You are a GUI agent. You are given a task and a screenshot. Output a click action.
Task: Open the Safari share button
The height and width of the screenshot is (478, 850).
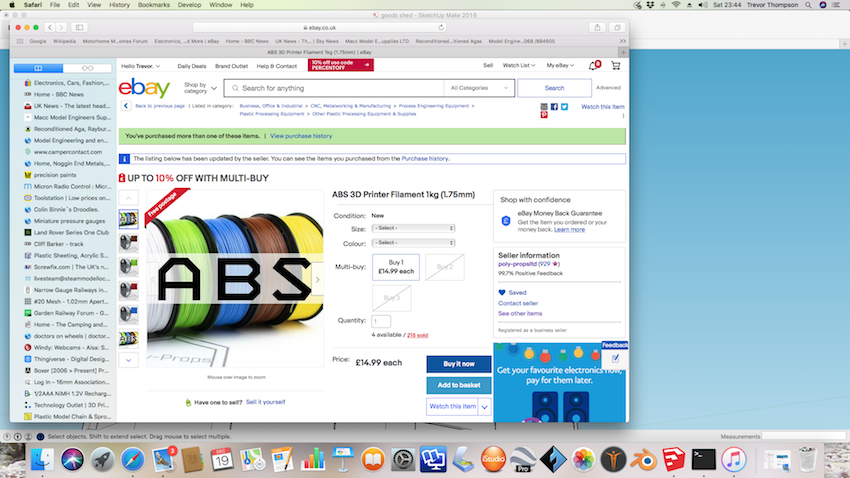[x=597, y=27]
